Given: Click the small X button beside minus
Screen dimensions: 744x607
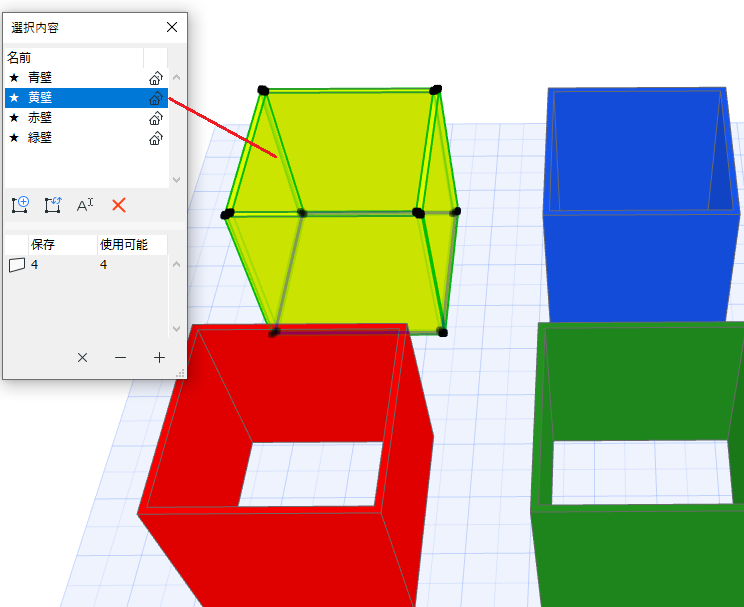Looking at the screenshot, I should (x=83, y=357).
